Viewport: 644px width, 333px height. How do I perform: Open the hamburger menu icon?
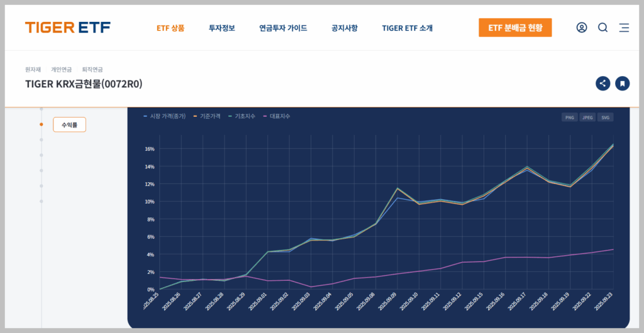click(624, 28)
